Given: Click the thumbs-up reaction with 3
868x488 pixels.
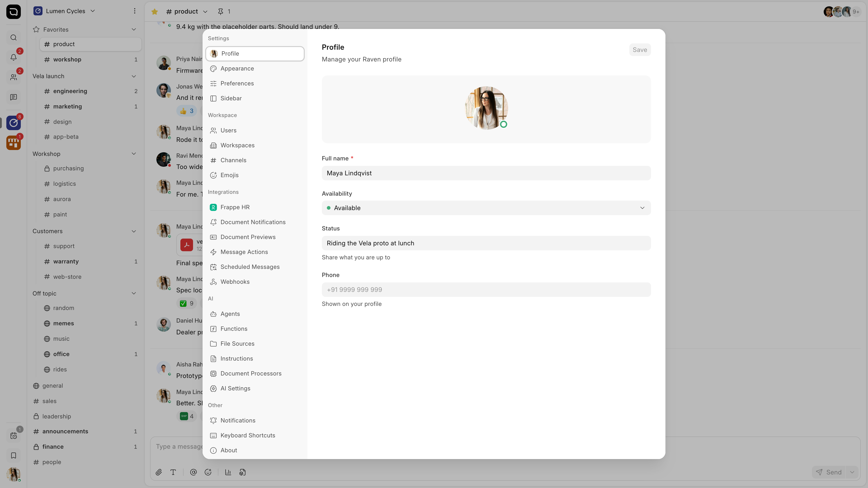Looking at the screenshot, I should [x=187, y=111].
